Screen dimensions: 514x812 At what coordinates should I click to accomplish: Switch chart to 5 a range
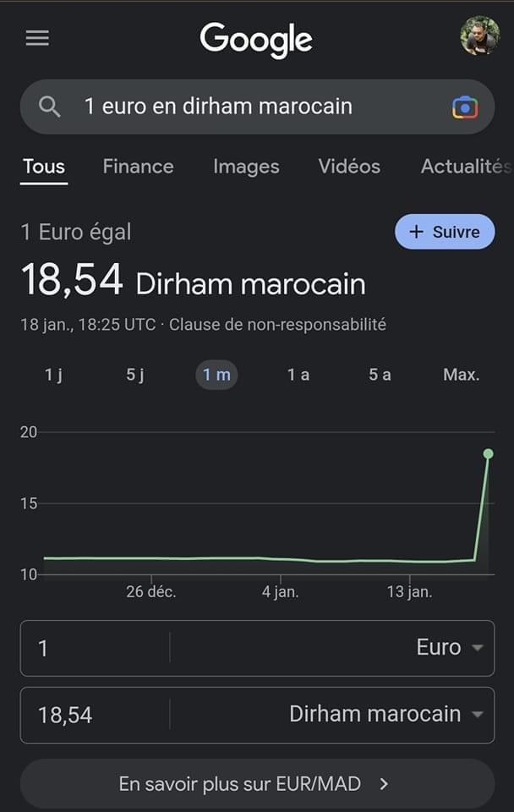click(x=380, y=375)
